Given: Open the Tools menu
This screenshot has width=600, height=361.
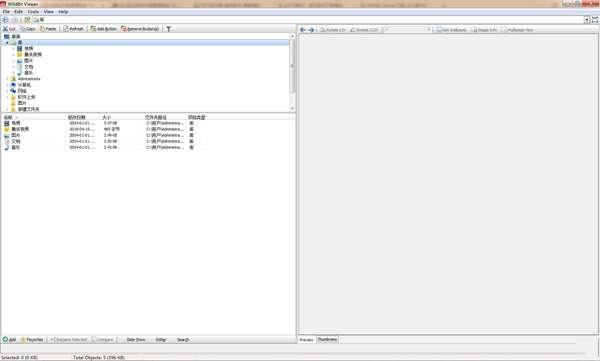Looking at the screenshot, I should (x=33, y=12).
